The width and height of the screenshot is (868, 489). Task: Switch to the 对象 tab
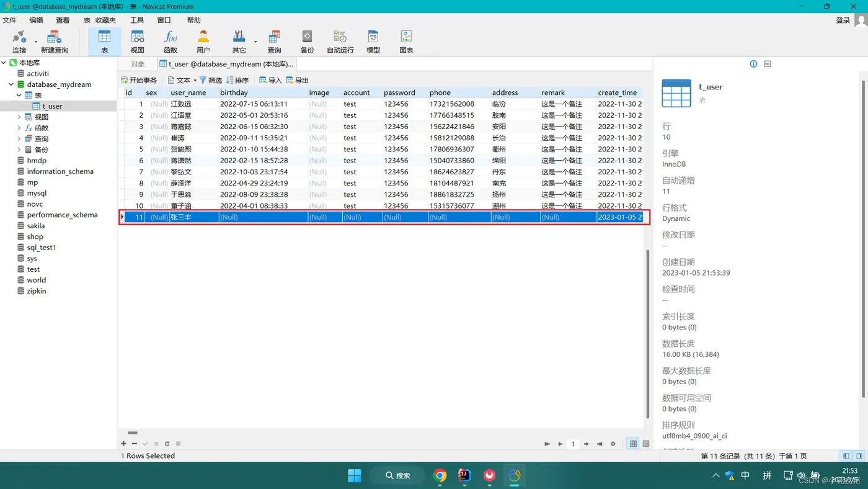pos(138,64)
